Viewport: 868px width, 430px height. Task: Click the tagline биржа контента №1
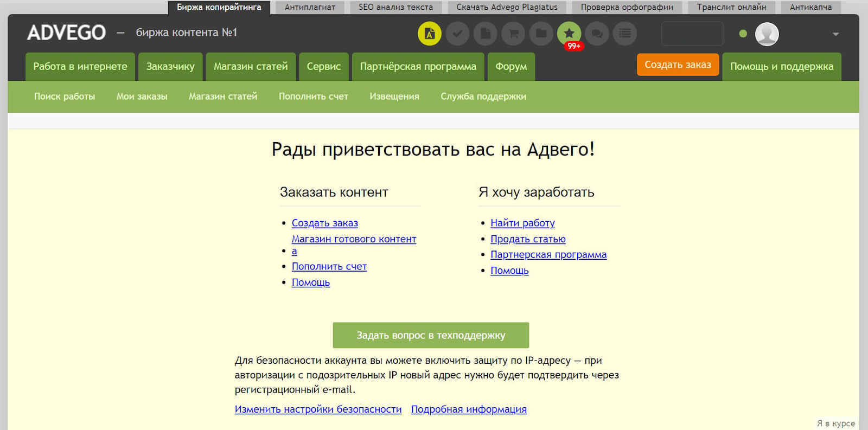coord(187,33)
